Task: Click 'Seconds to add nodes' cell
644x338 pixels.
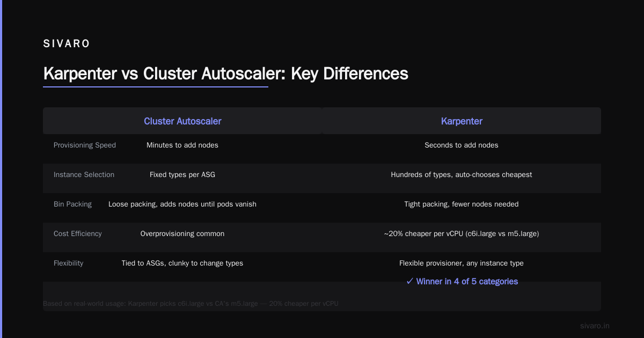Action: (x=462, y=145)
